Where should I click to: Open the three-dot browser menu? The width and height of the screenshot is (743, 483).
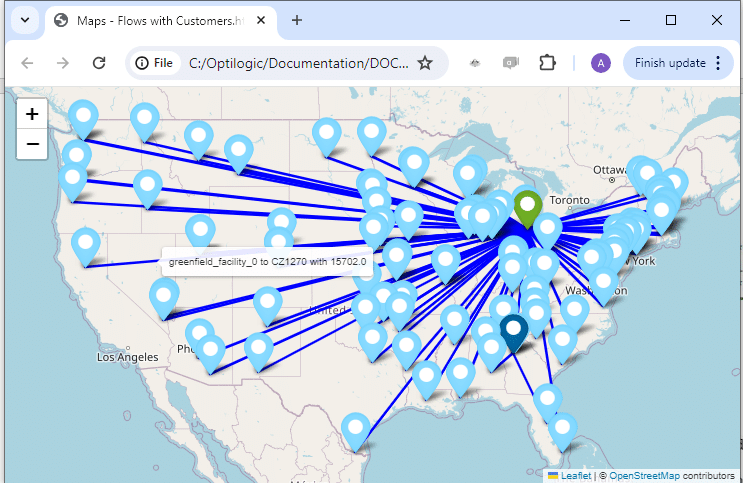click(718, 63)
